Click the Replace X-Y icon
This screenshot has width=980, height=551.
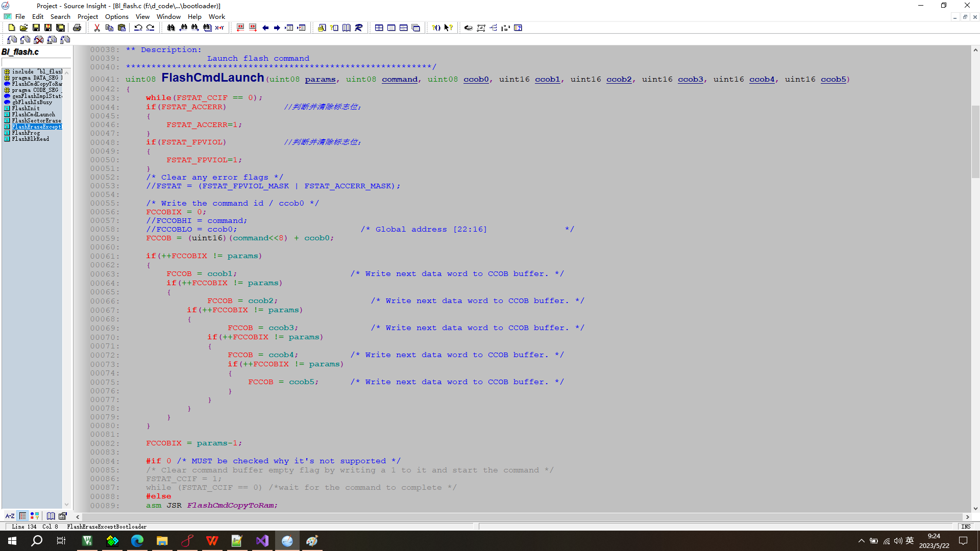219,28
